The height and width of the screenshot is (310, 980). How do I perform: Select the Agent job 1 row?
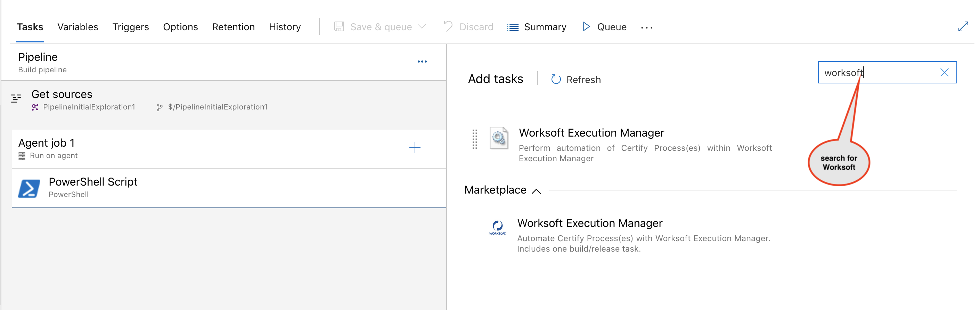229,149
